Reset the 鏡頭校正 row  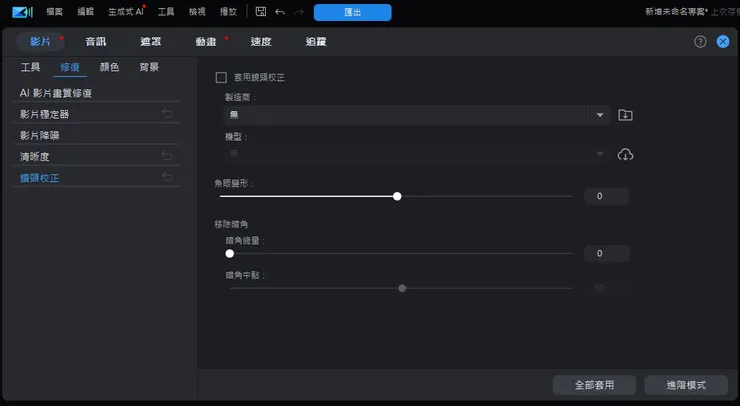point(167,177)
